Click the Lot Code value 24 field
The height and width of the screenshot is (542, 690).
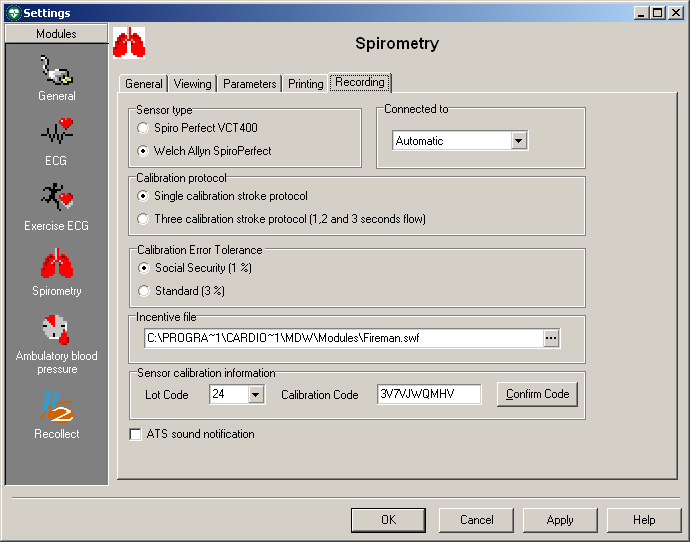(229, 394)
